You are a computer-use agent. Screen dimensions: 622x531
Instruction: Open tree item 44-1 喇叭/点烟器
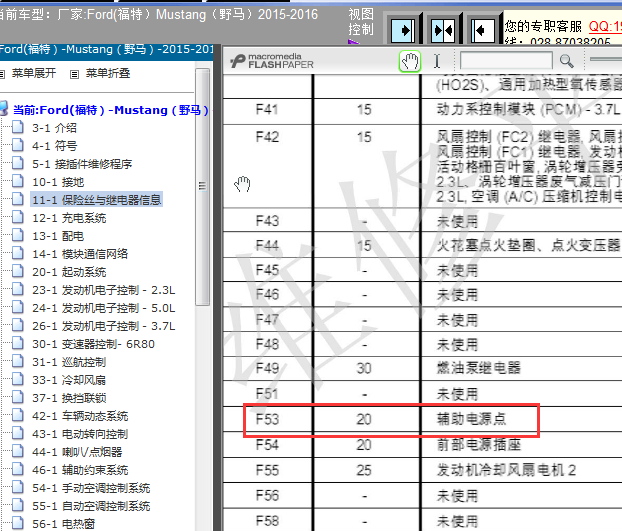point(77,452)
